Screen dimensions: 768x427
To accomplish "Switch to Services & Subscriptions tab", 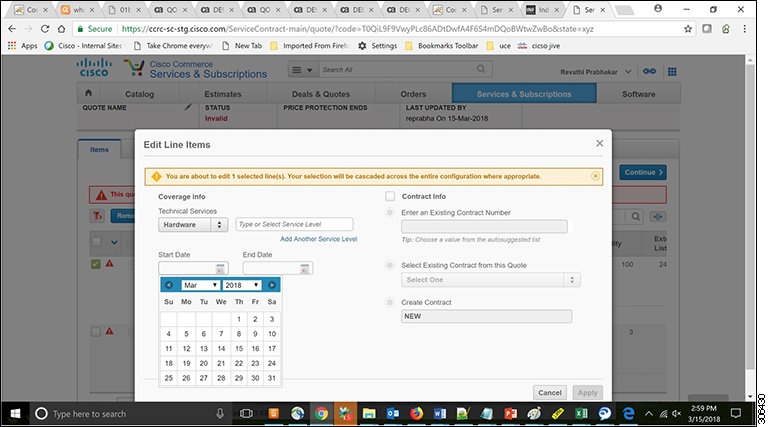I will (x=524, y=94).
